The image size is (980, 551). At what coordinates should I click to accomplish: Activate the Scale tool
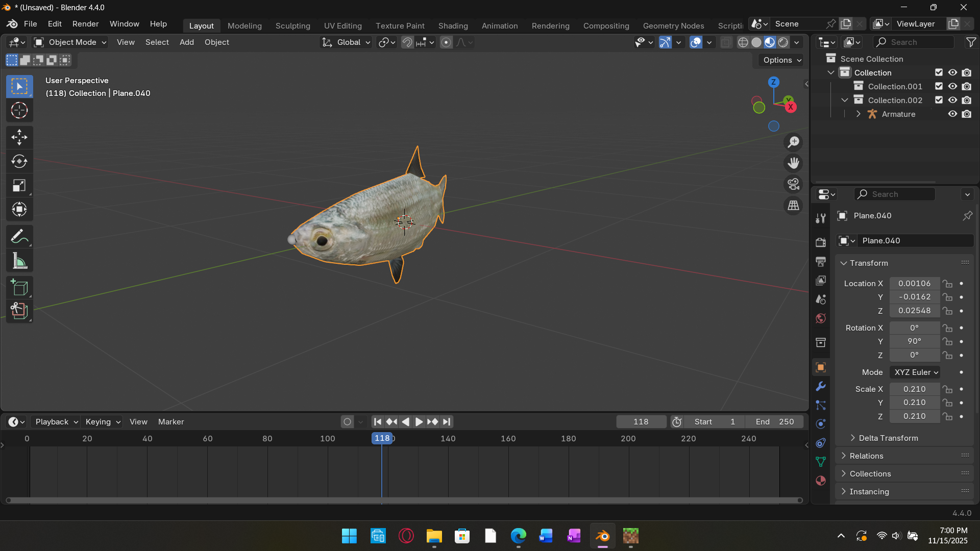19,186
